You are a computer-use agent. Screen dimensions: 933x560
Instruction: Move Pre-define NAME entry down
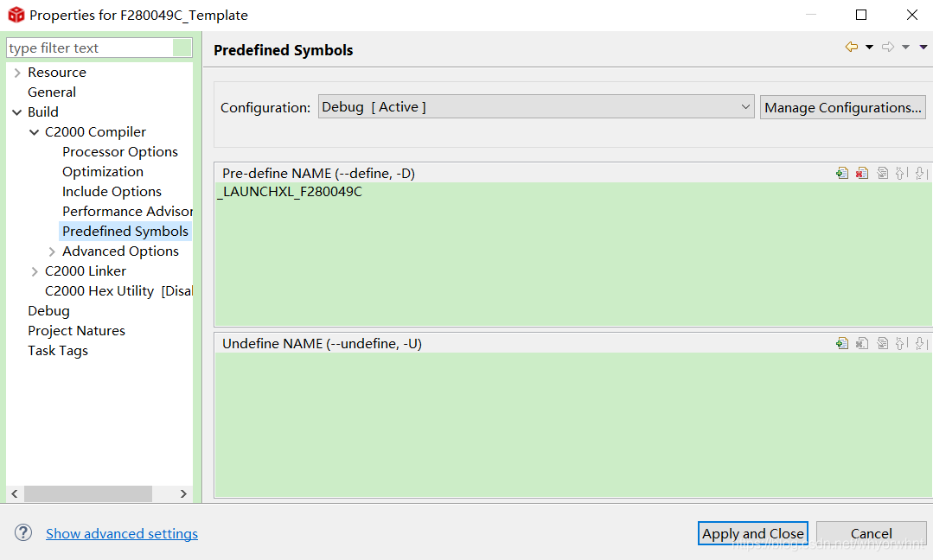click(x=921, y=173)
